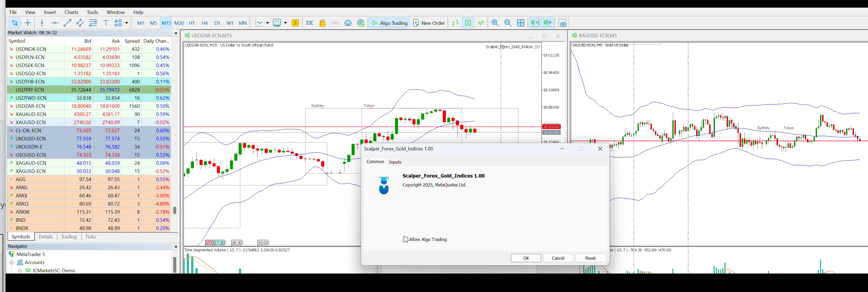Click the yellow dollar sign icon

point(296,23)
